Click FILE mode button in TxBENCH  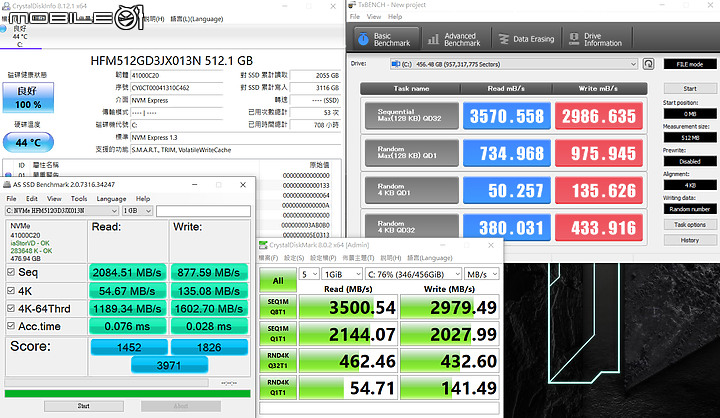[x=690, y=64]
